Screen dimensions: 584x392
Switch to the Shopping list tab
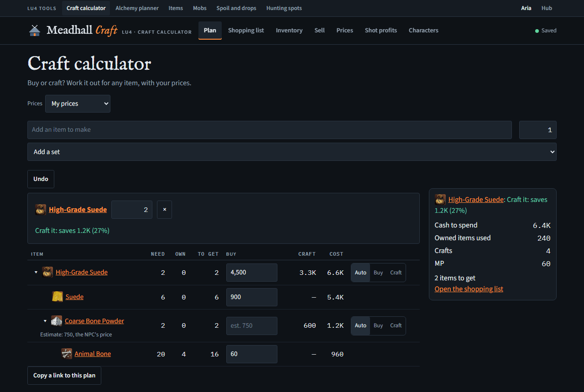pos(246,31)
